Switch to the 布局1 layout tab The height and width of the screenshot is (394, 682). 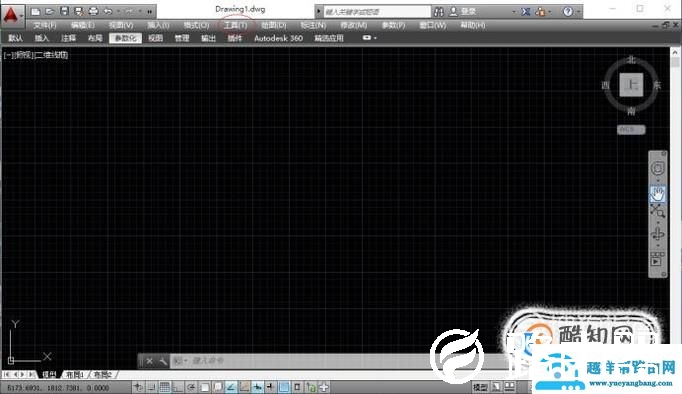74,374
